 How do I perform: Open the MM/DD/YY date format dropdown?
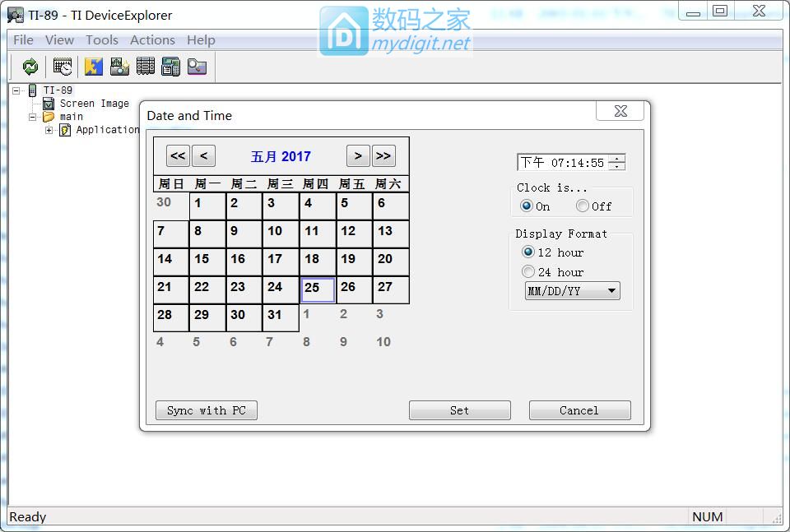tap(573, 291)
